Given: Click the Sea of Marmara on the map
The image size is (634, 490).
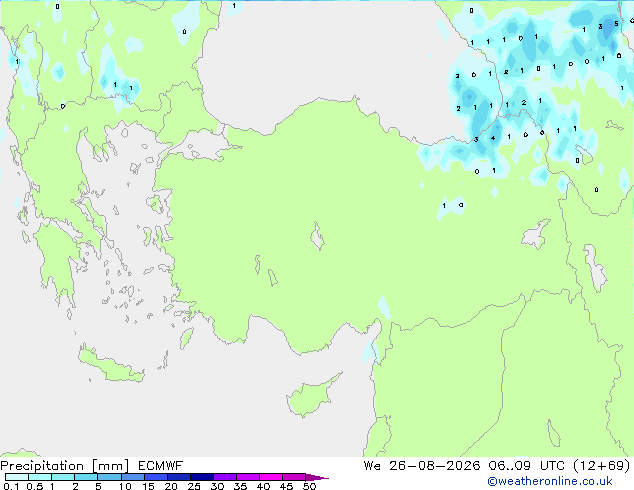Looking at the screenshot, I should point(202,146).
